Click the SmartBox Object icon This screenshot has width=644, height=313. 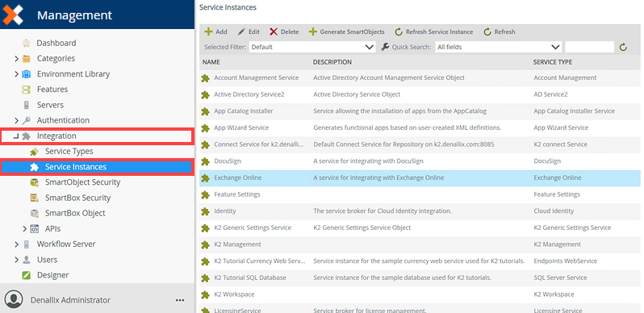point(35,213)
